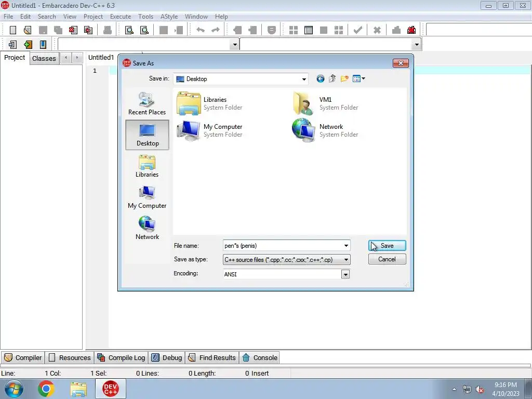Open the Console bottom tab

pos(260,357)
